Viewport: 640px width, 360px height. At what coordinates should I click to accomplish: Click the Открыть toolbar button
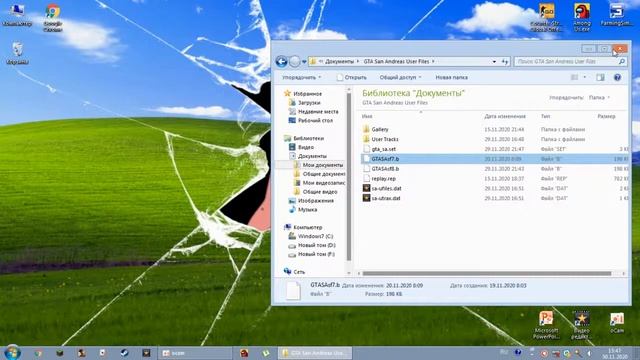tap(351, 77)
